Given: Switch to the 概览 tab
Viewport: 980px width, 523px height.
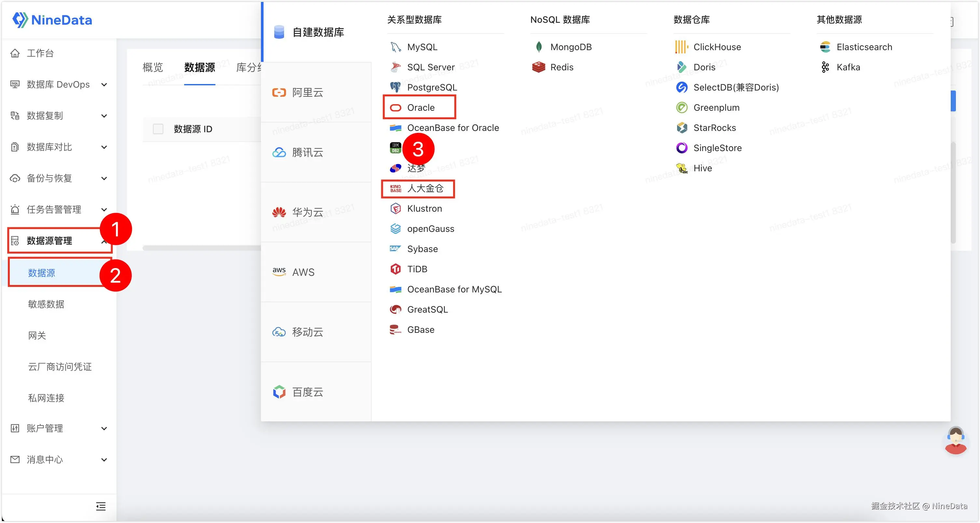Looking at the screenshot, I should (153, 68).
